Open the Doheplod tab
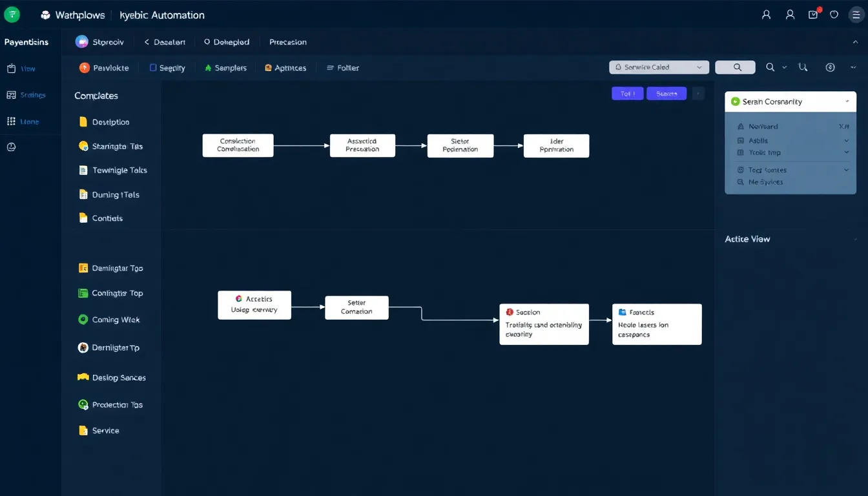 pyautogui.click(x=226, y=41)
